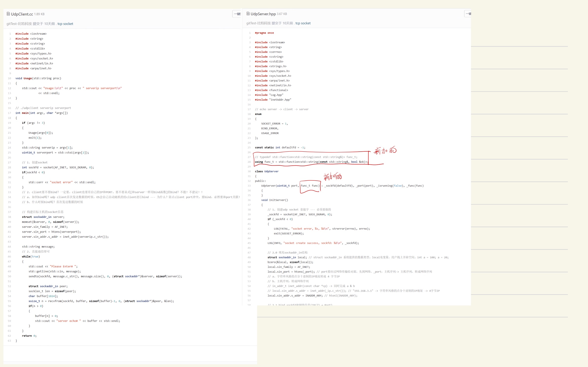Click the void InitServer() line
Screen dimensions: 588x367
pyautogui.click(x=274, y=200)
